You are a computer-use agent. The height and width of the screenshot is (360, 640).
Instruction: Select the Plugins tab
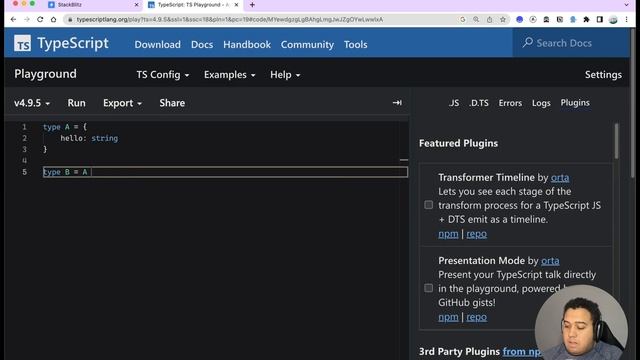pyautogui.click(x=575, y=103)
